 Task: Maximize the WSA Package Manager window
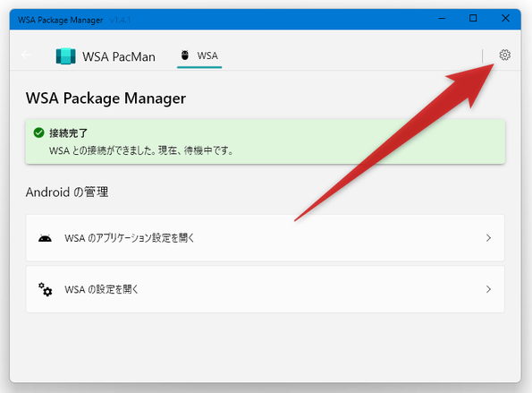(x=473, y=18)
